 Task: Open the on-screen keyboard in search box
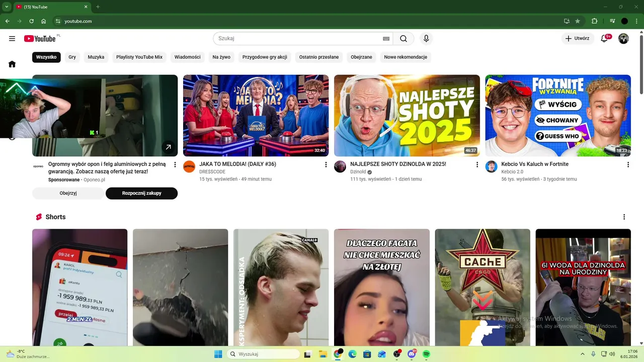(x=386, y=39)
